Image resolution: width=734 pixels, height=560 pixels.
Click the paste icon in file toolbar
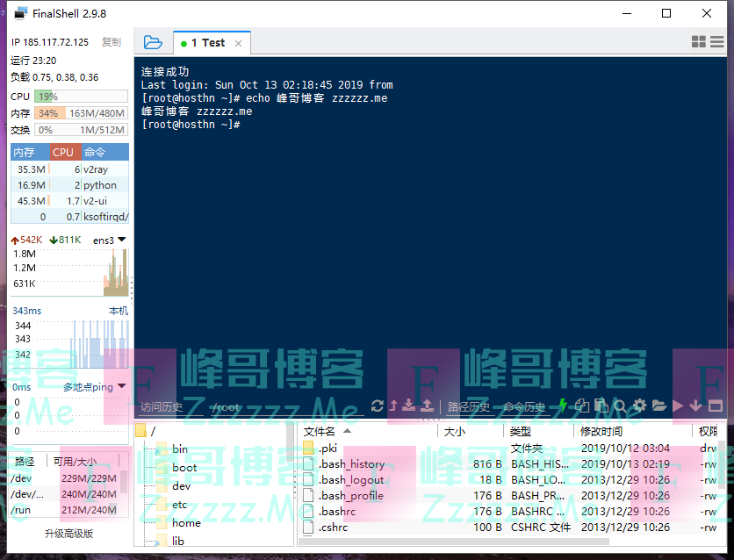coord(604,406)
